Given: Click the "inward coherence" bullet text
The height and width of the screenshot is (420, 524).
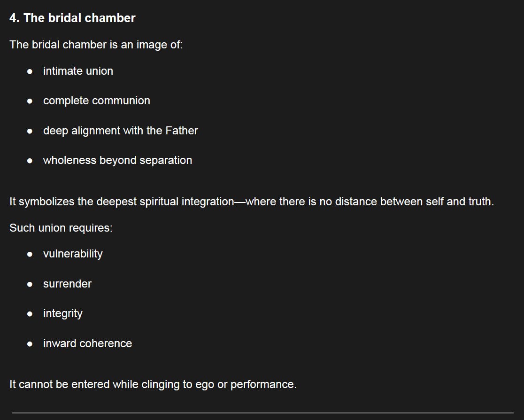Looking at the screenshot, I should 87,344.
